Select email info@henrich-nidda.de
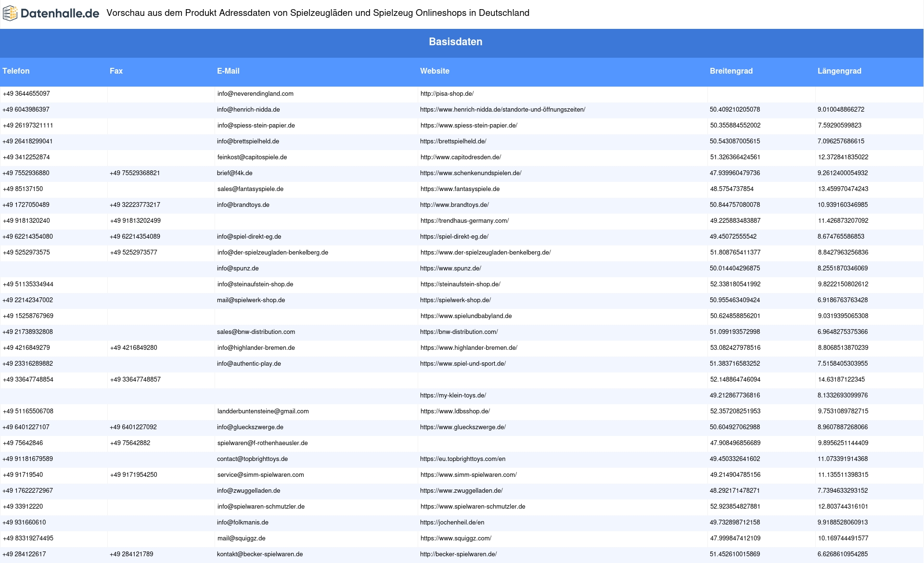 click(248, 110)
